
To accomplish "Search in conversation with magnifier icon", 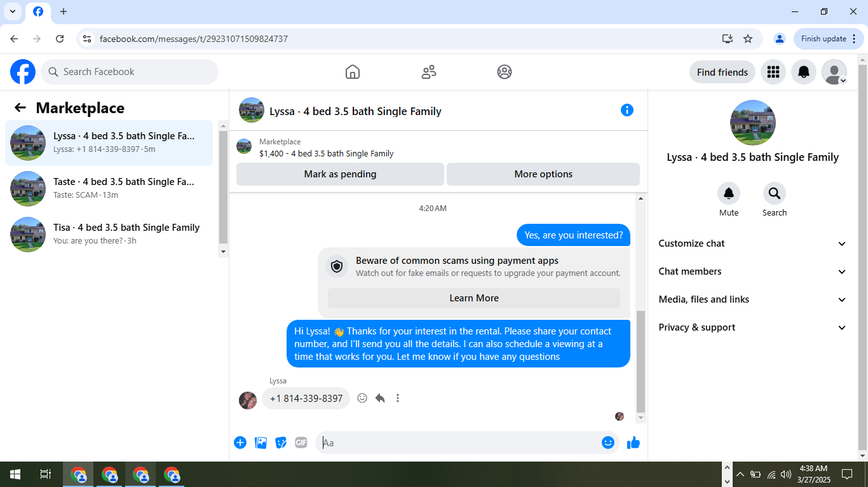I will 775,193.
